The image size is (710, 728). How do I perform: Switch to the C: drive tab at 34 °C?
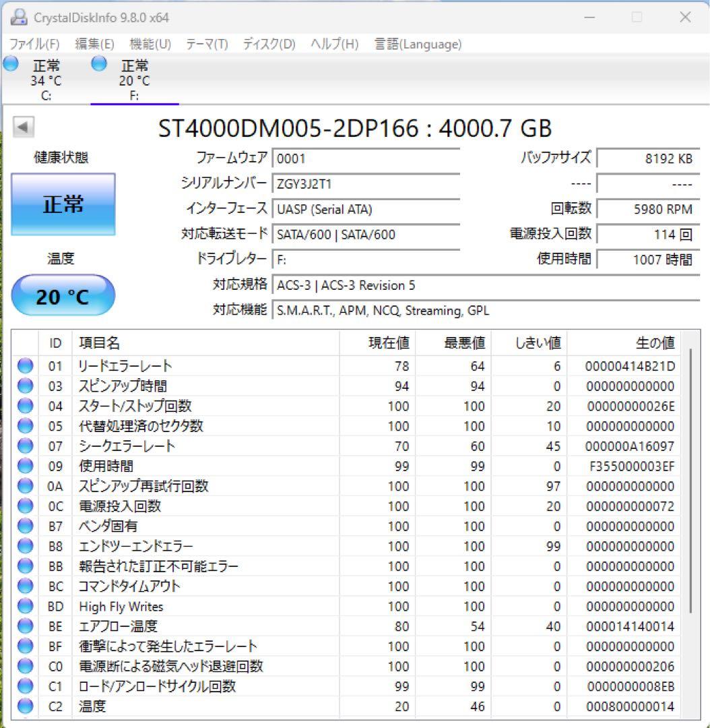[x=46, y=79]
